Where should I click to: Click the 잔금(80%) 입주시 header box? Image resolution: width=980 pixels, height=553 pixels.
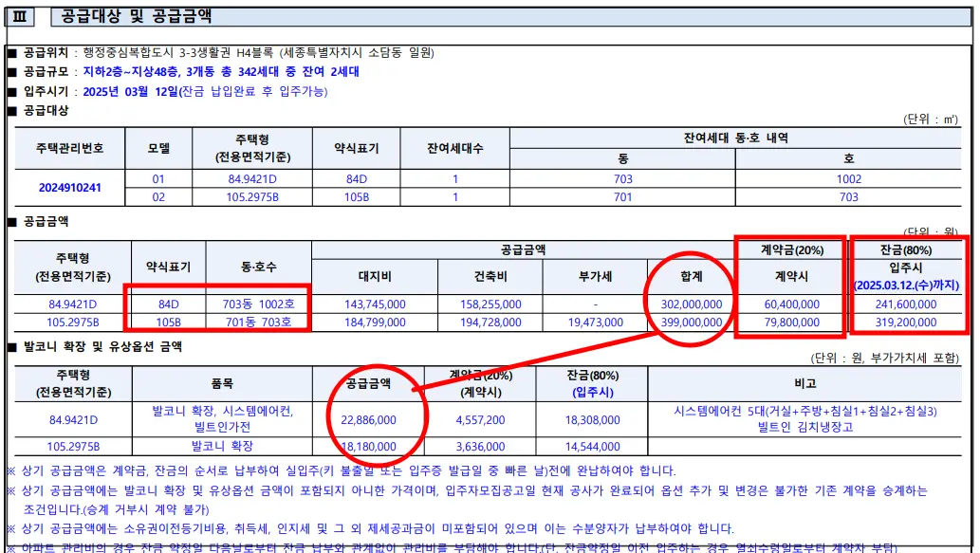point(908,249)
